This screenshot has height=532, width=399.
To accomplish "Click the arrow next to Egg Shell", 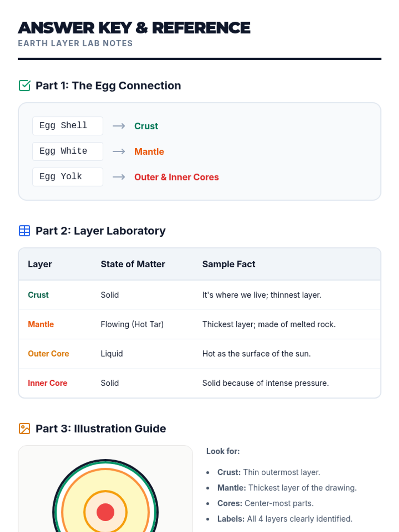I will tap(119, 126).
